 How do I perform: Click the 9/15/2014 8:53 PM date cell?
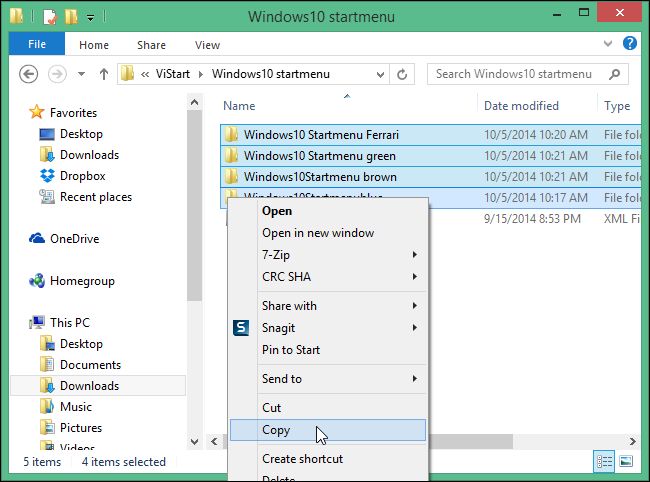pos(532,219)
